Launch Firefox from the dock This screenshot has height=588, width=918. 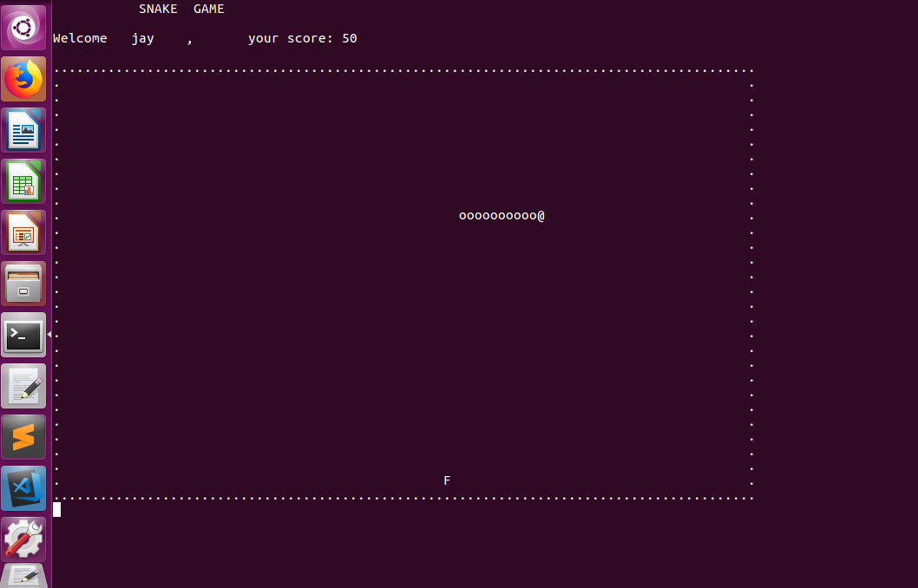click(x=23, y=79)
